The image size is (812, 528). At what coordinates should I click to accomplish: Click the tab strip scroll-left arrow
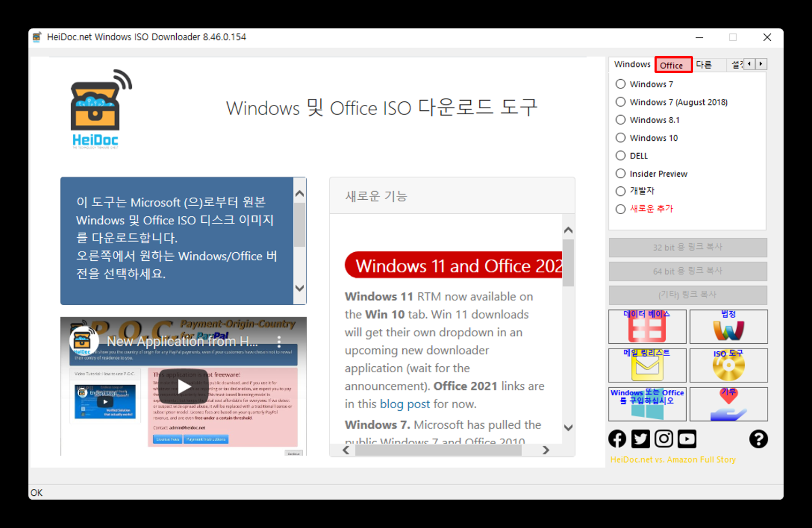[x=749, y=64]
